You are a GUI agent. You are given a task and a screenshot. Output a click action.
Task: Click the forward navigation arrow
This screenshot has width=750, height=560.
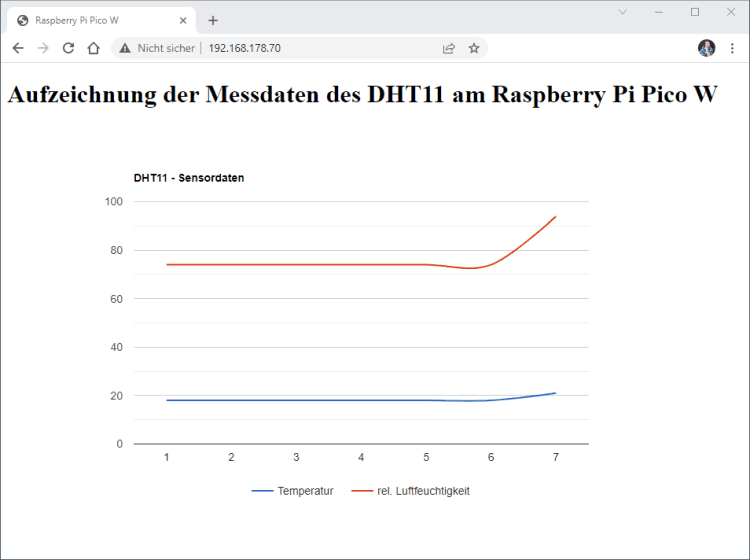43,48
